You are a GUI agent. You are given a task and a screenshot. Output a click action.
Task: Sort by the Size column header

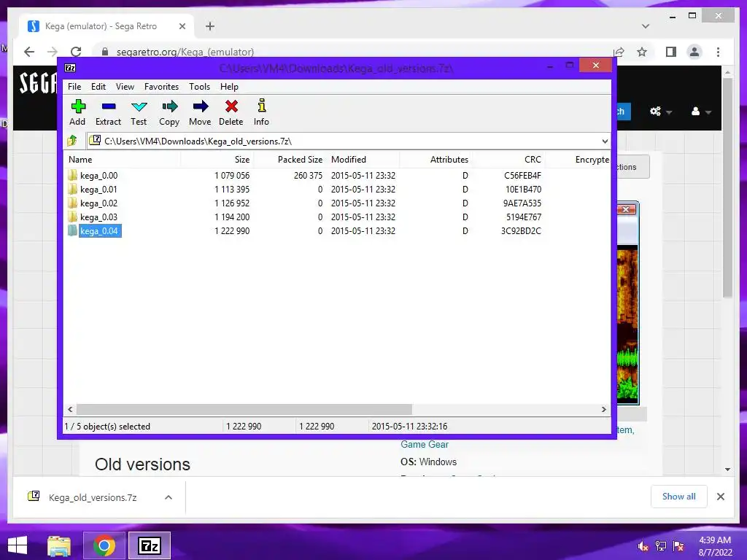(217, 160)
